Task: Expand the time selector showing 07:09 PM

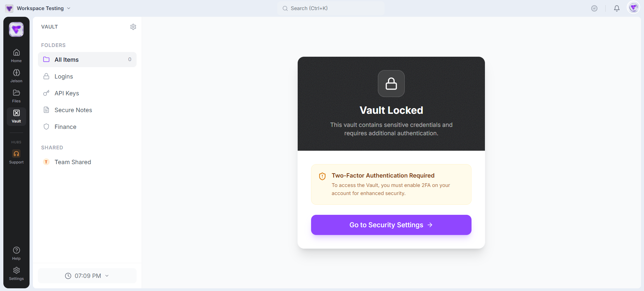Action: (87, 276)
